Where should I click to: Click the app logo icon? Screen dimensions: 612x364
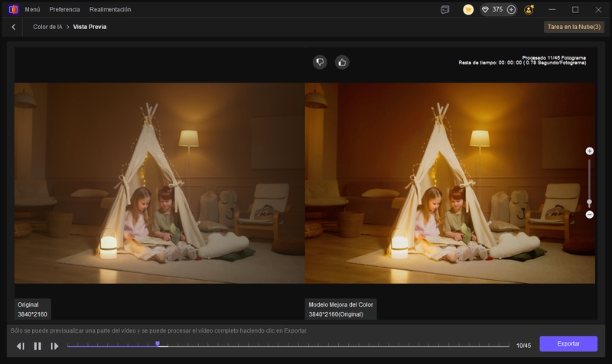tap(13, 9)
